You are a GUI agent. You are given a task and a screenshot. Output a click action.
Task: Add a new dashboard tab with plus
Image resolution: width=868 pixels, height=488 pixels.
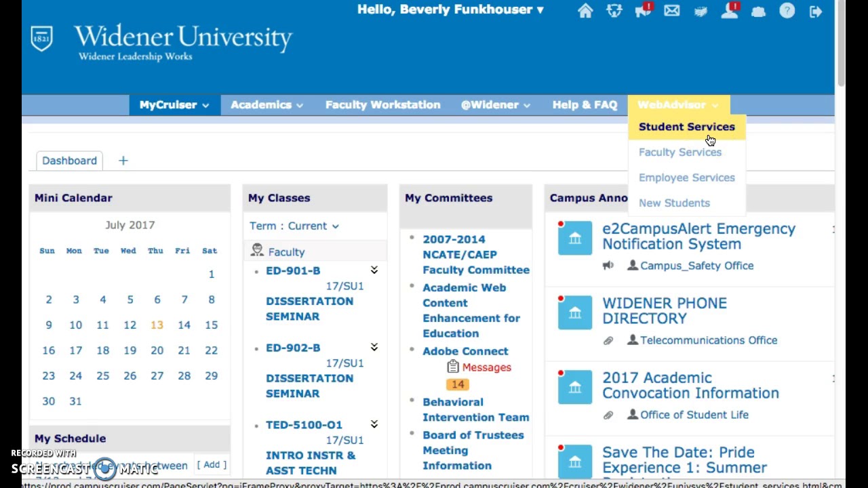[123, 161]
